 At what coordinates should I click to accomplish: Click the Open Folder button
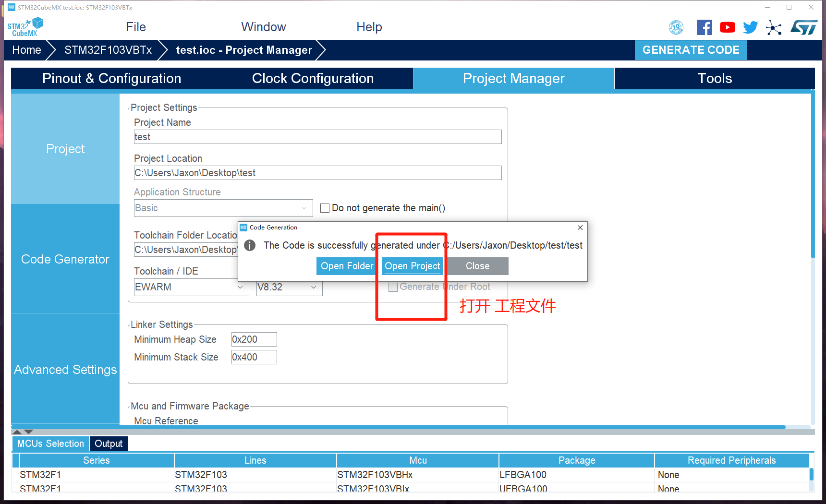click(347, 266)
